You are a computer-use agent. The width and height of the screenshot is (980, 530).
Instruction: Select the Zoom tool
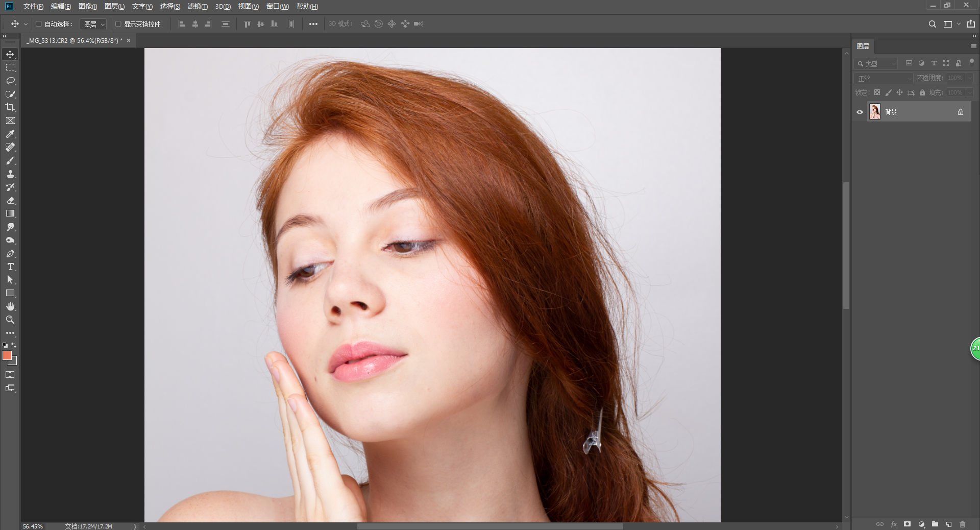pyautogui.click(x=10, y=320)
